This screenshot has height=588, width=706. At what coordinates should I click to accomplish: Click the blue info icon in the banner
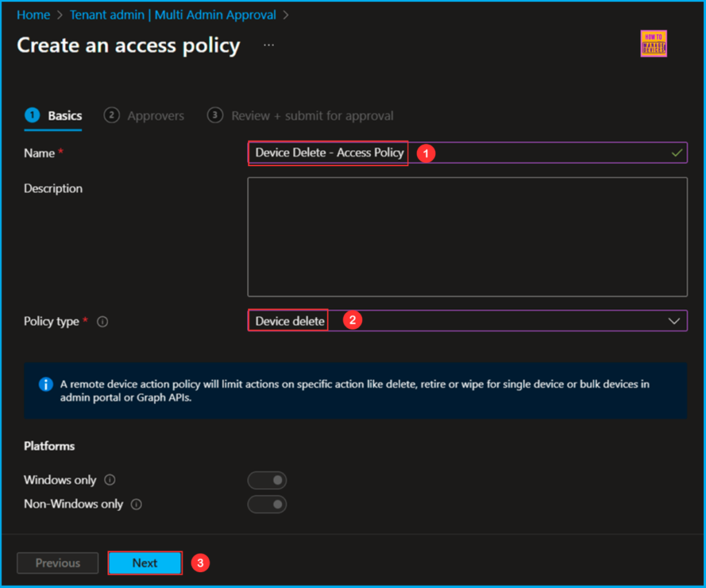click(x=46, y=385)
